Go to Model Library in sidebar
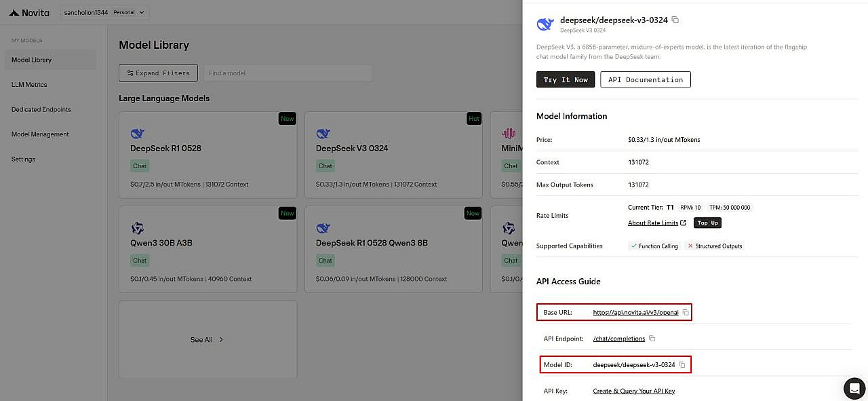 [x=50, y=60]
